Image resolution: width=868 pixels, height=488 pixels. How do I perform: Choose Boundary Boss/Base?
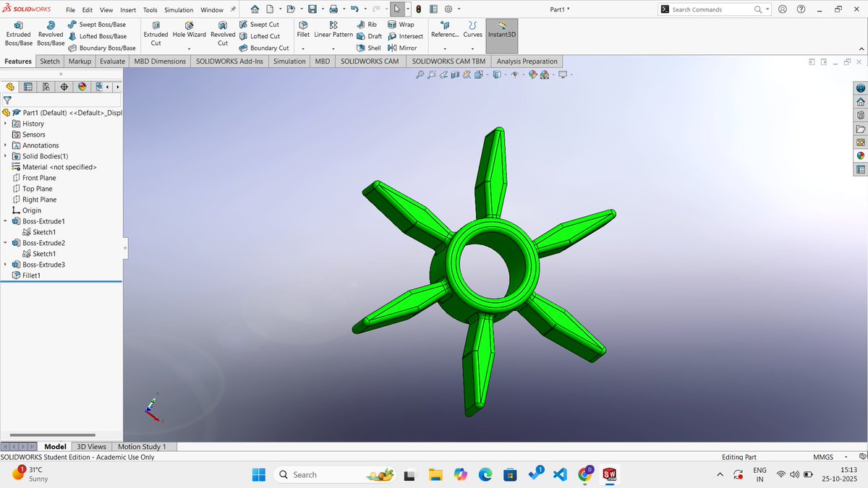click(101, 48)
